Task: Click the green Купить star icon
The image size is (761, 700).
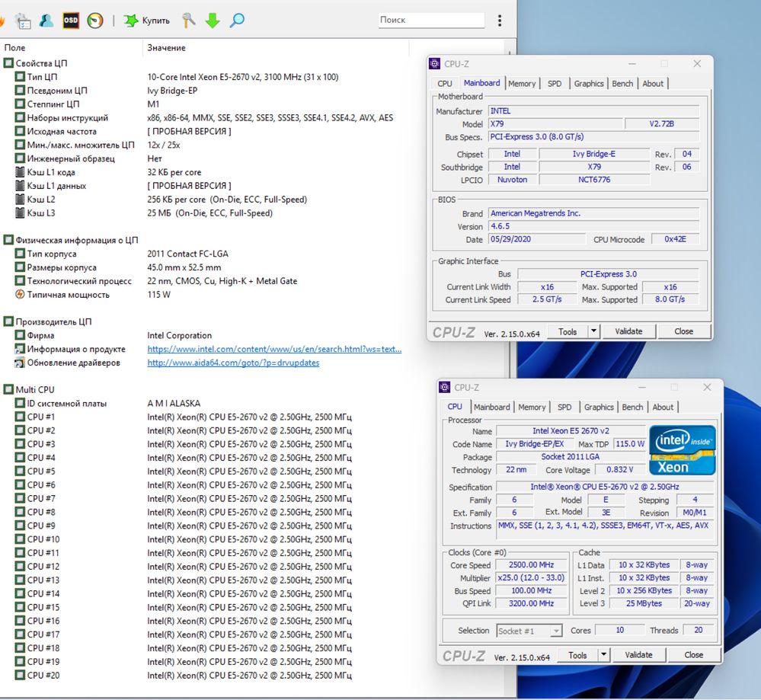Action: coord(130,21)
